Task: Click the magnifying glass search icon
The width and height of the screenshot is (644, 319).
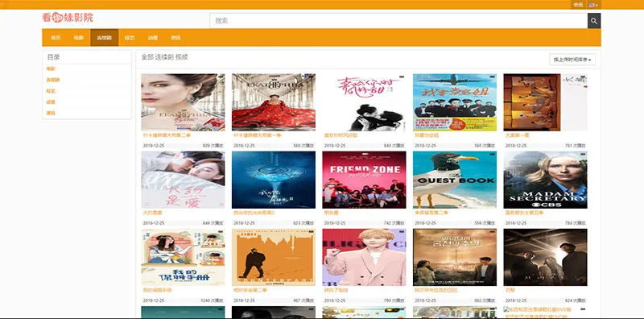Action: [x=594, y=21]
